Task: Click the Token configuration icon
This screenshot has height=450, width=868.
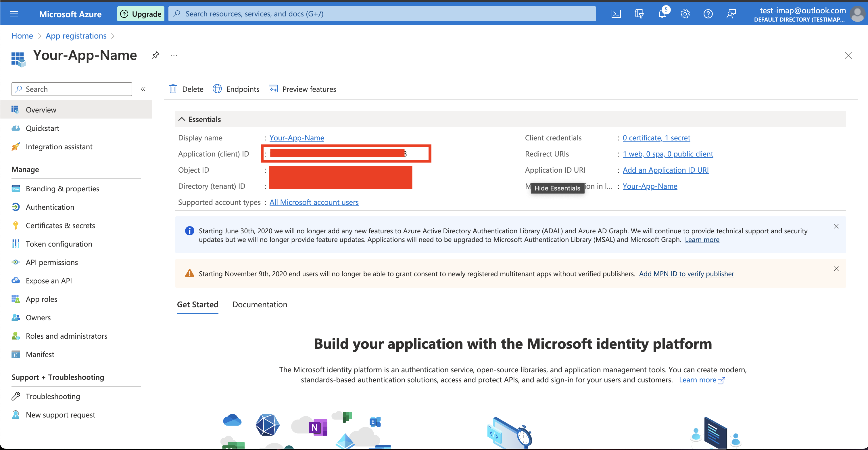Action: (16, 243)
